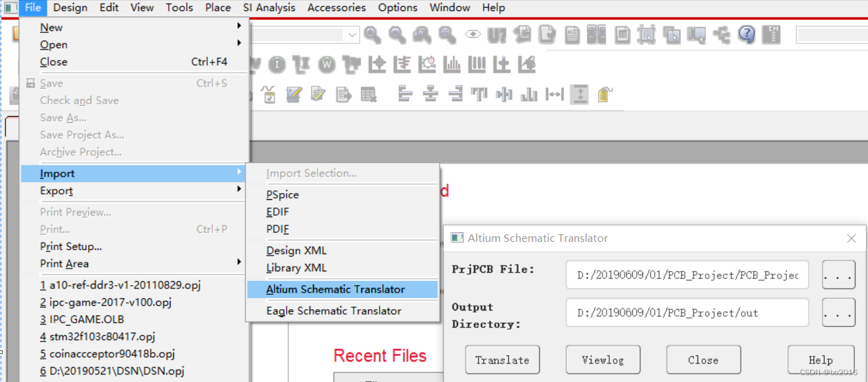This screenshot has width=868, height=382.
Task: Click the align bottom edges icon
Action: (529, 94)
